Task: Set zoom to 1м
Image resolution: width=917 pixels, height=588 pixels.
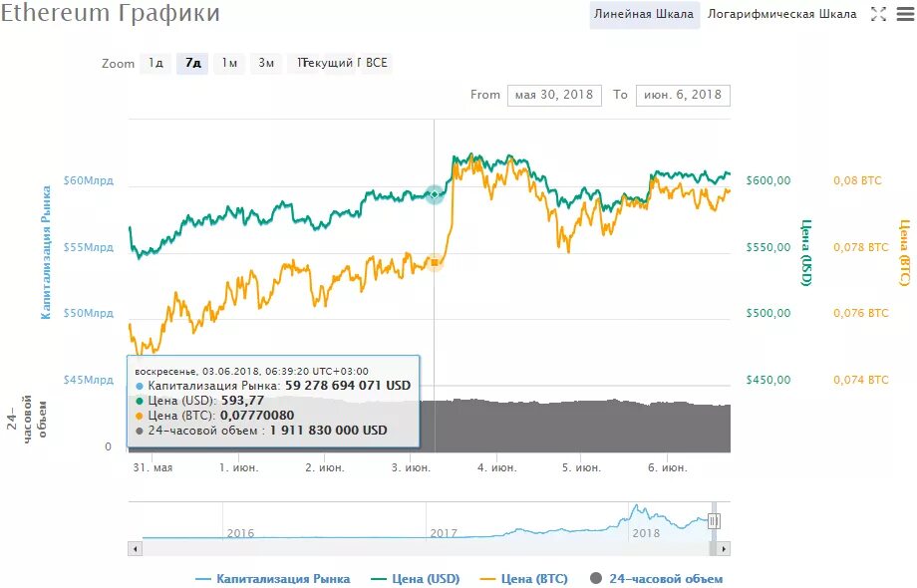Action: click(229, 63)
